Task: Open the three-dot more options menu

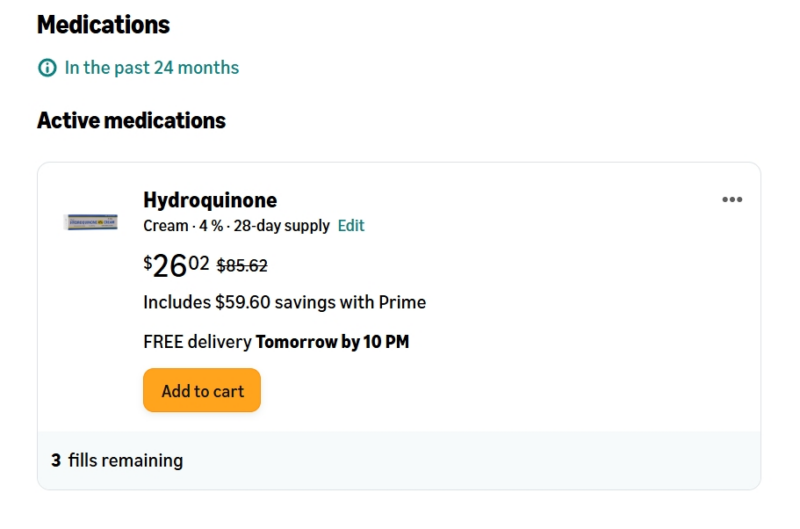Action: (732, 199)
